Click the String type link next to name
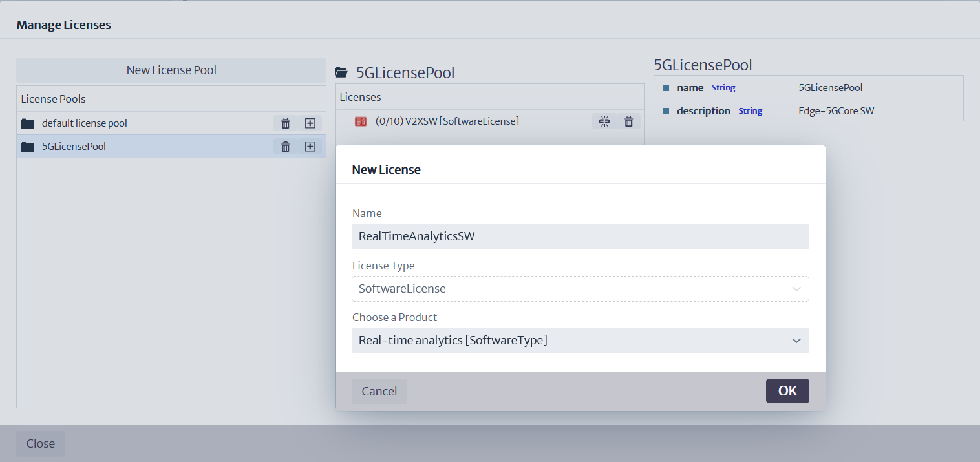The image size is (980, 462). pyautogui.click(x=723, y=87)
